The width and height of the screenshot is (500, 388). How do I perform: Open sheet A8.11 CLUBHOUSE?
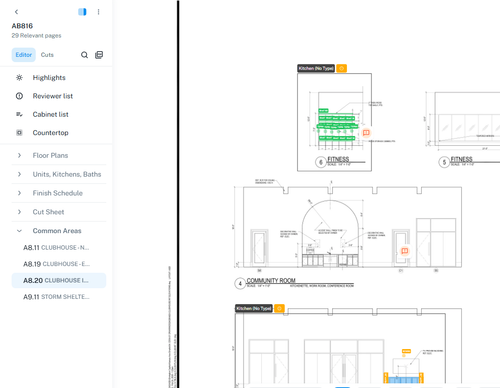click(x=59, y=248)
